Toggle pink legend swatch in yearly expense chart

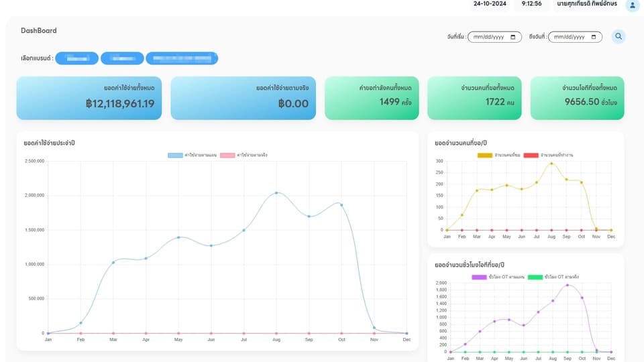[x=227, y=155]
